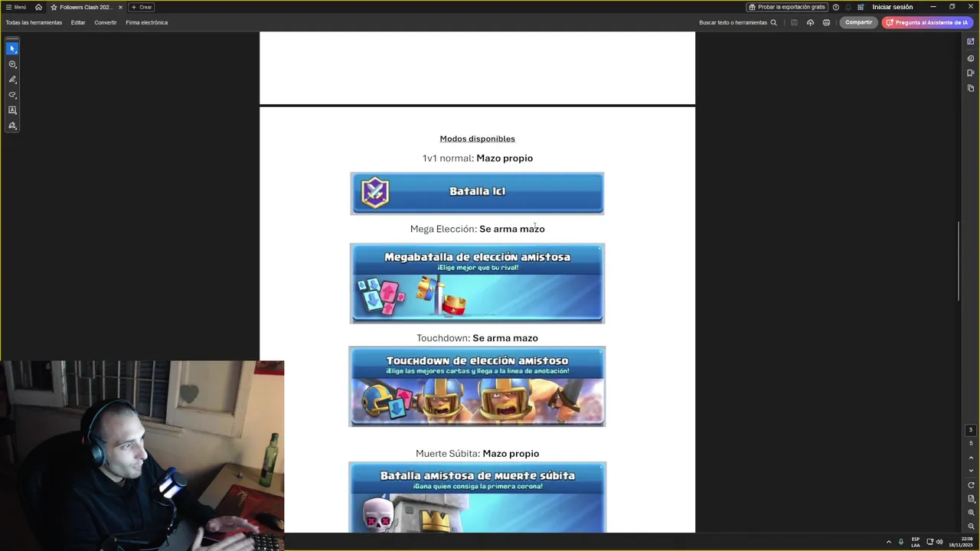
Task: Open the page thumbnails panel icon
Action: [x=971, y=89]
